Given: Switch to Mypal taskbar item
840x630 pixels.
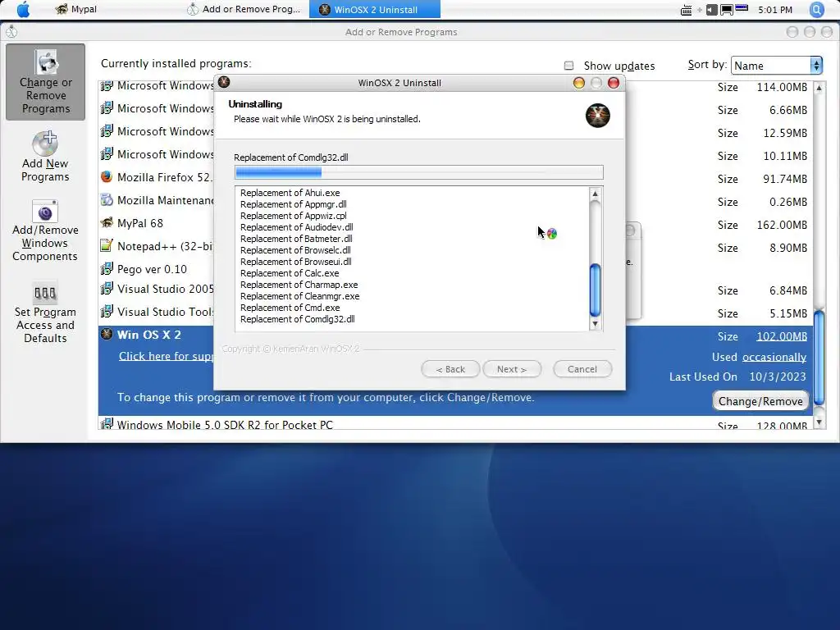Looking at the screenshot, I should [76, 9].
